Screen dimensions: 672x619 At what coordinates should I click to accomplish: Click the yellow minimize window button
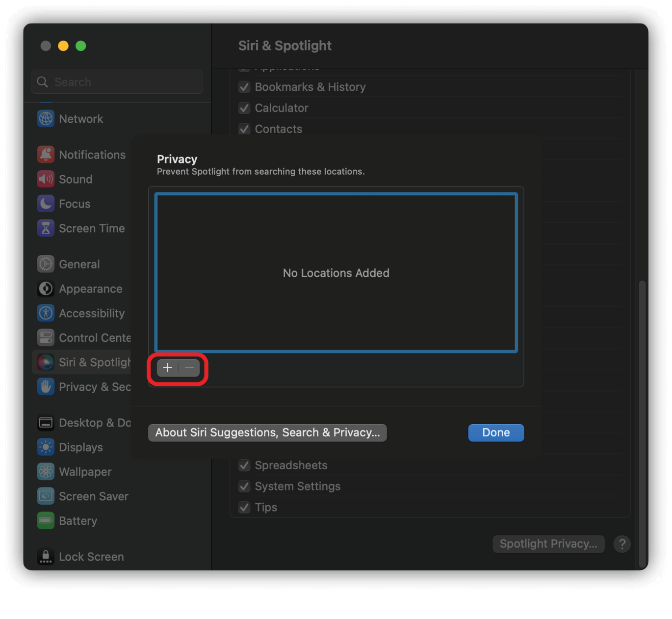63,46
